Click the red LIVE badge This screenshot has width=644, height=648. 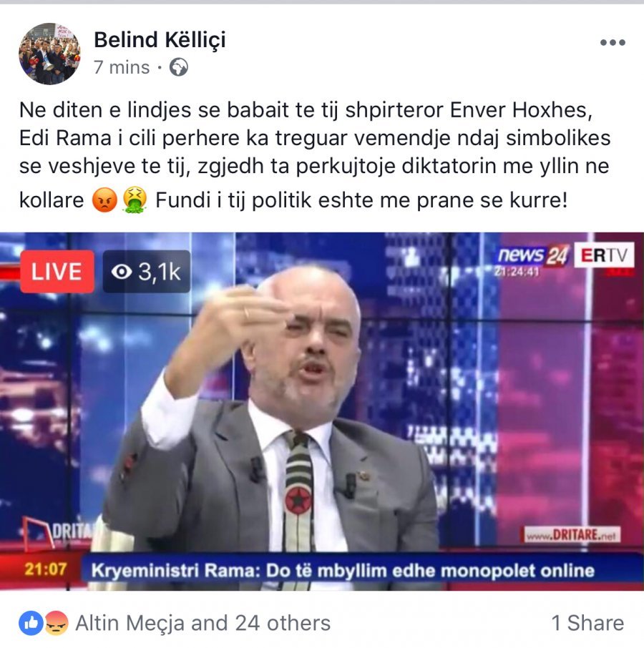pos(57,272)
